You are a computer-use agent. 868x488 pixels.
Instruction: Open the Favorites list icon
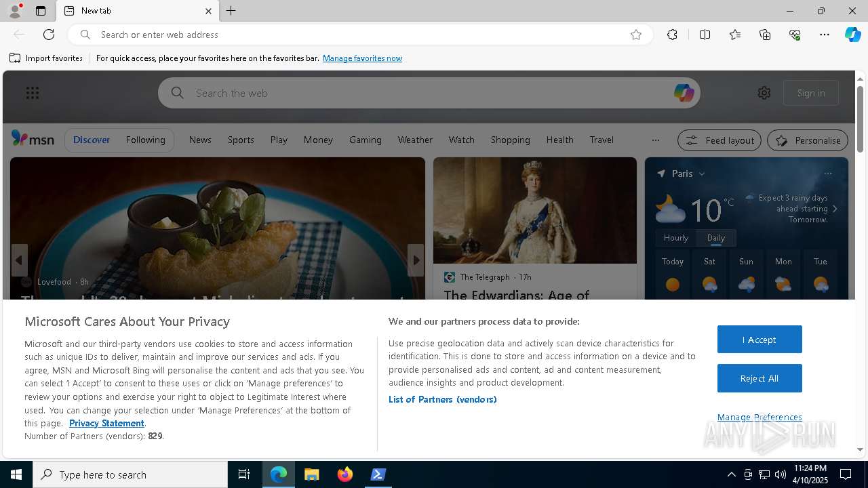[x=735, y=35]
